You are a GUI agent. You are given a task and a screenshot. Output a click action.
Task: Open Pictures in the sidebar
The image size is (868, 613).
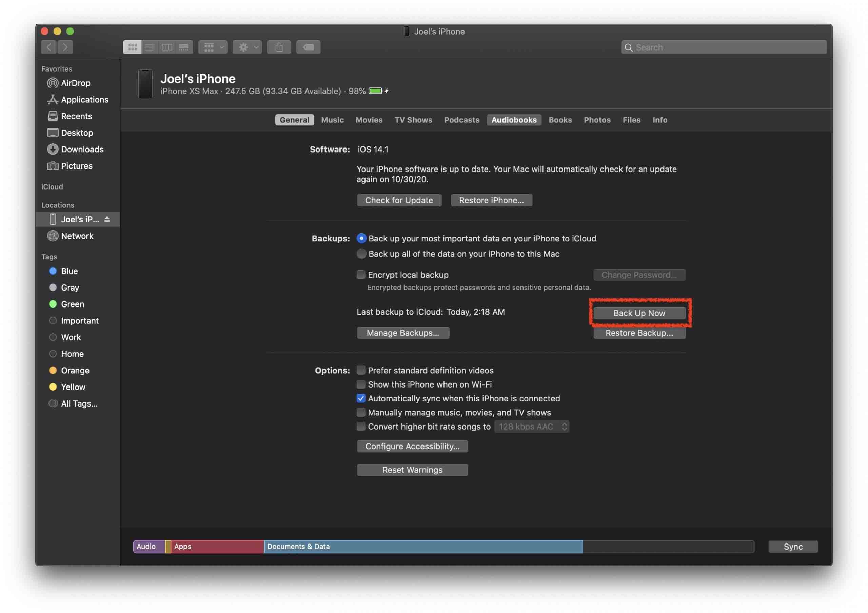tap(70, 166)
